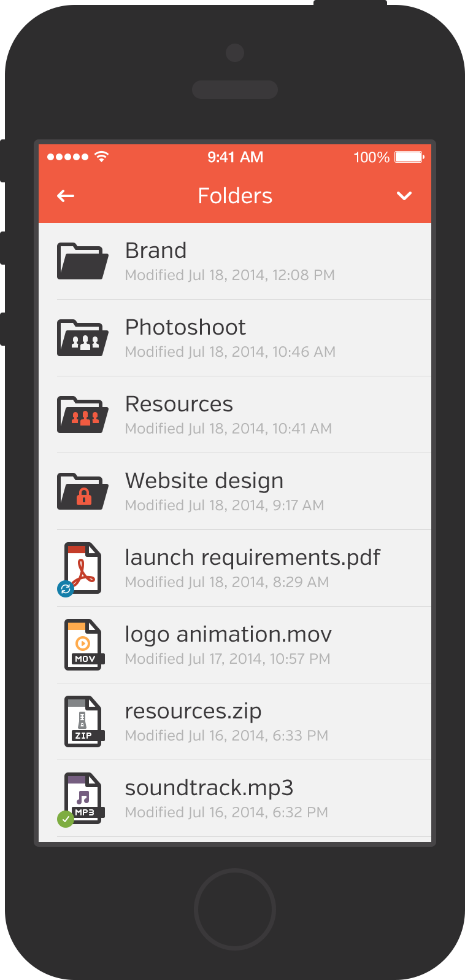The image size is (465, 980).
Task: Tap the PDF file icon
Action: click(83, 567)
